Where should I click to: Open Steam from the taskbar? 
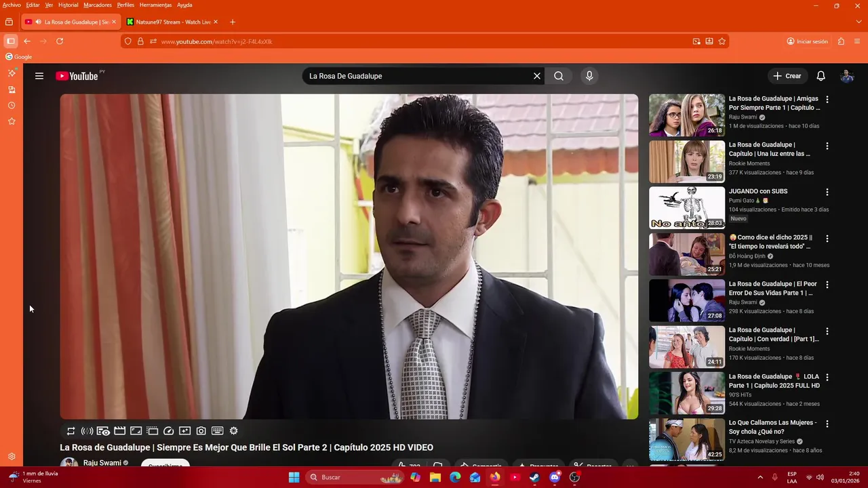(534, 477)
